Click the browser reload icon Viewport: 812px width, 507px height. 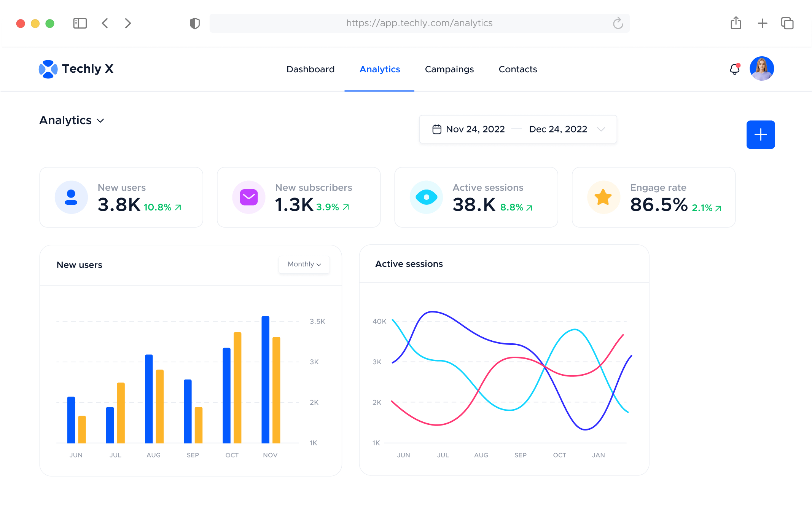[x=618, y=23]
